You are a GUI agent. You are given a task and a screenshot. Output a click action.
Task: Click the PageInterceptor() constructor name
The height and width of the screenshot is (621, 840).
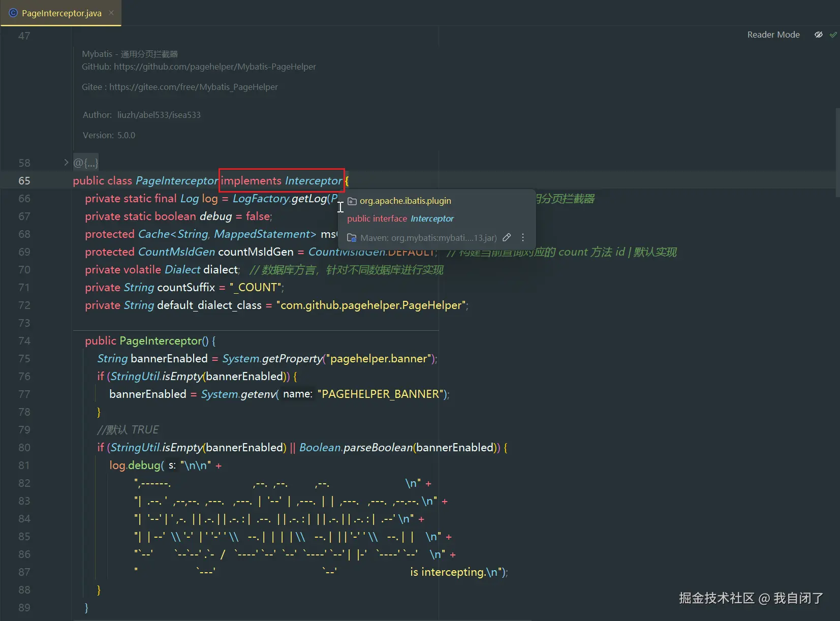tap(161, 341)
